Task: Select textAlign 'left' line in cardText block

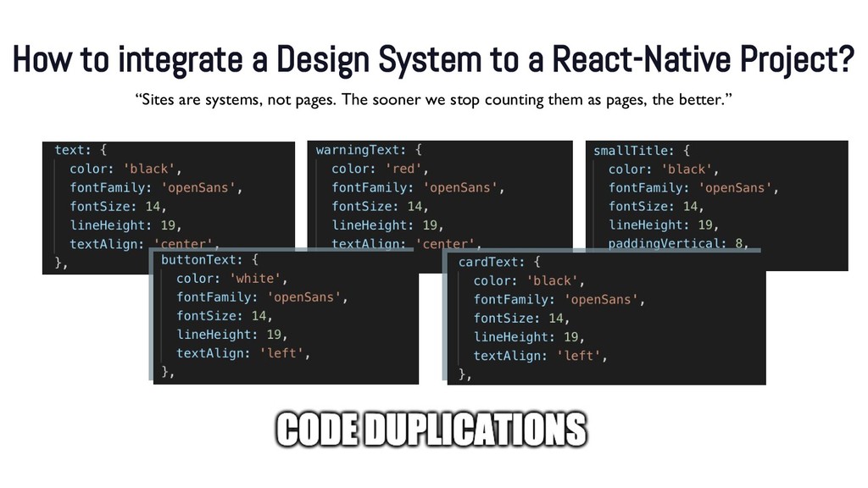Action: [x=540, y=355]
